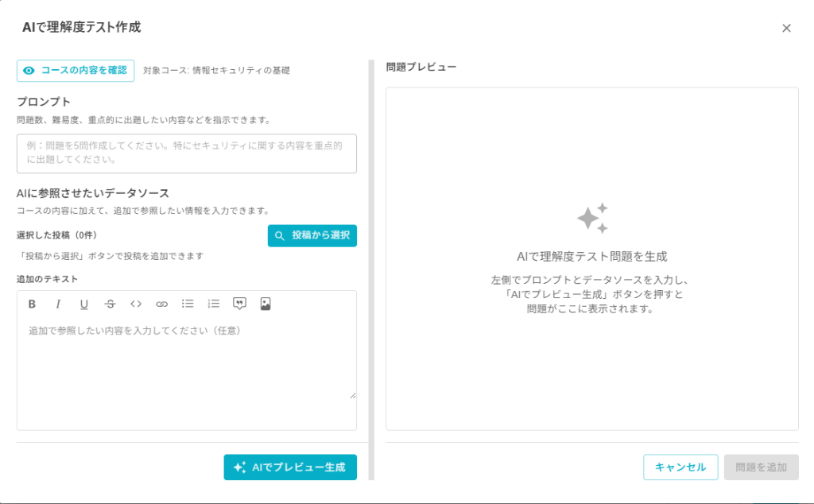The width and height of the screenshot is (814, 504).
Task: Start a bulleted list in the editor
Action: (x=188, y=304)
